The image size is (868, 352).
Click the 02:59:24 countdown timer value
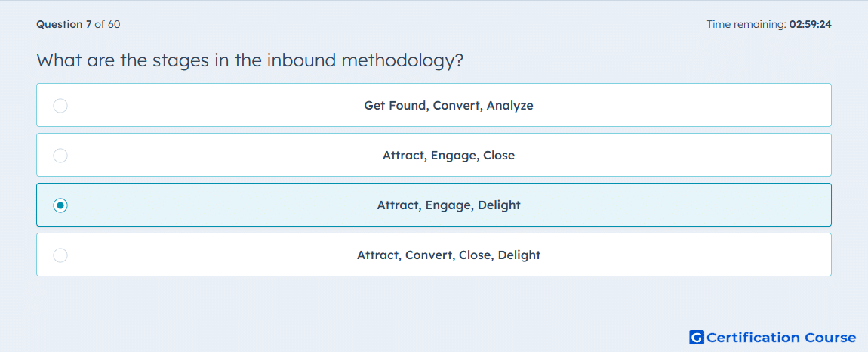coord(811,24)
